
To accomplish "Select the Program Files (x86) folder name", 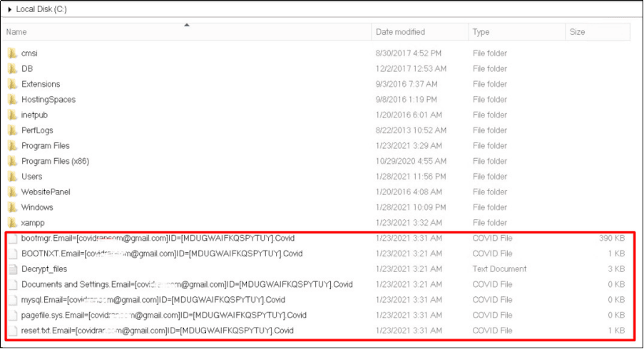I will coord(55,161).
